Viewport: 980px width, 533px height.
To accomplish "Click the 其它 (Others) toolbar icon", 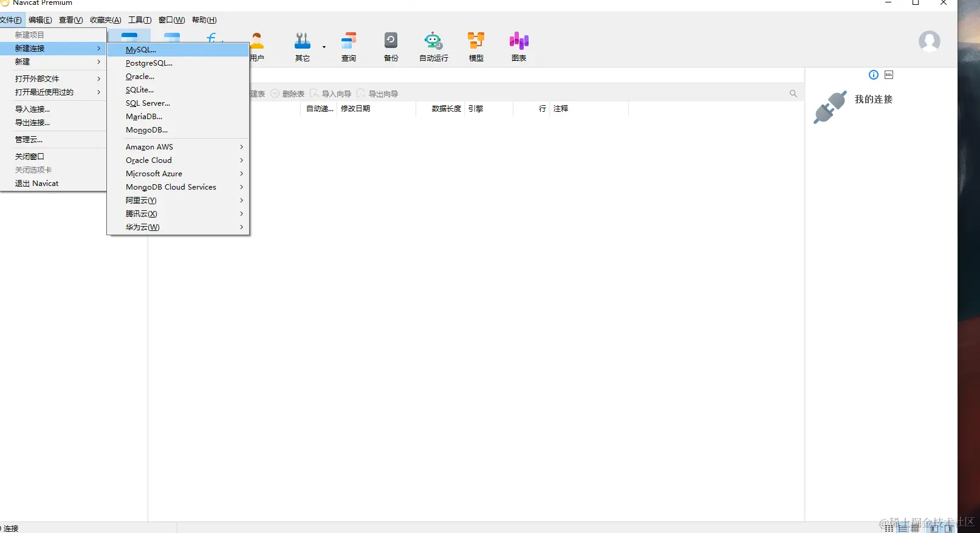I will coord(303,47).
